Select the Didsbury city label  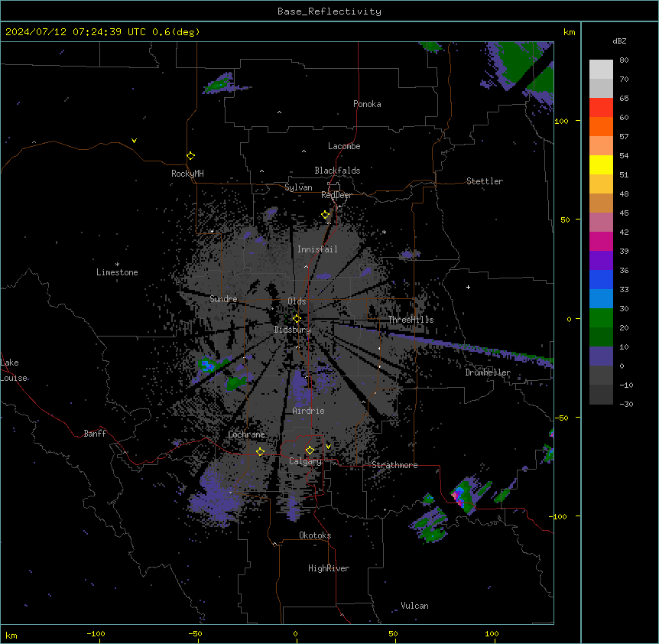tap(292, 330)
